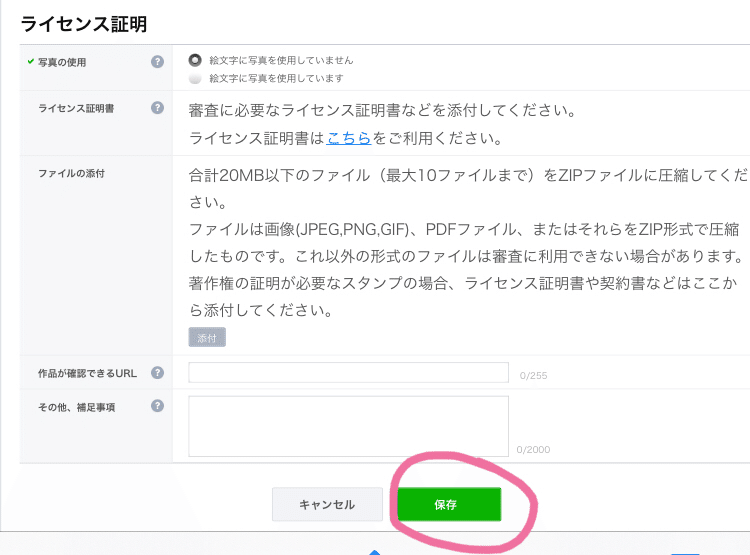This screenshot has height=555, width=750.
Task: Click the その他、補足事項 row label
Action: [77, 407]
